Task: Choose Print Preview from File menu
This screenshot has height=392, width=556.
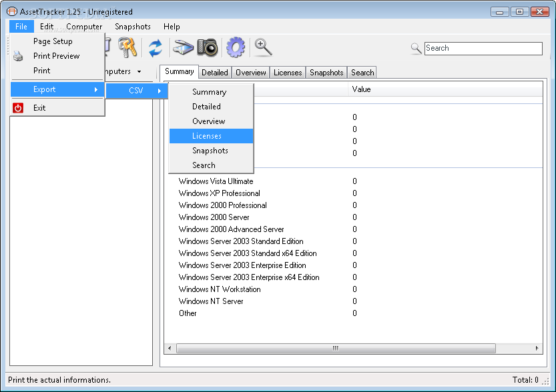Action: [x=57, y=56]
